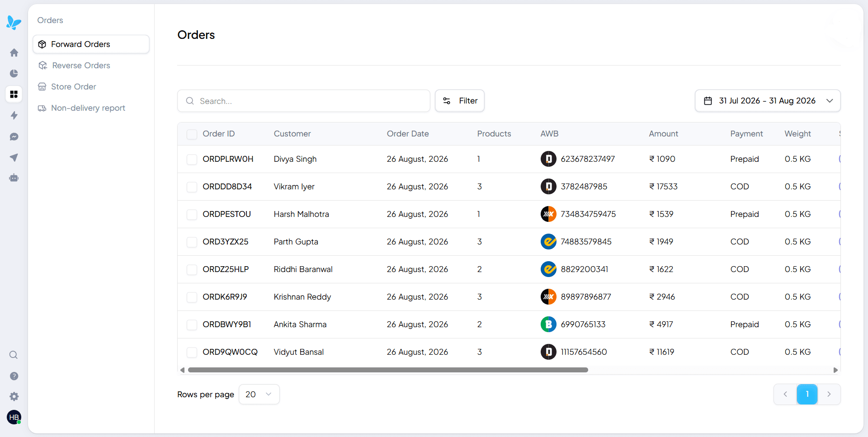This screenshot has height=437, width=868.
Task: Click the scrollbar left arrow
Action: tap(182, 370)
